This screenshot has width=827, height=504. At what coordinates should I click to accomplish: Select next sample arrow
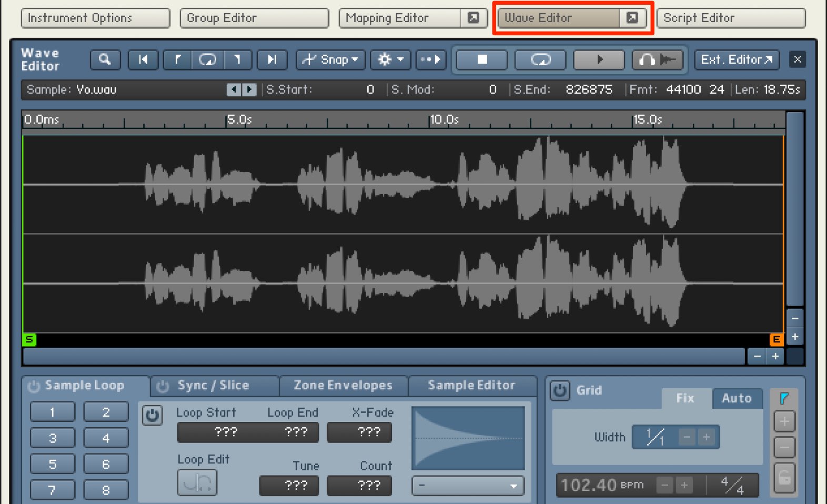249,89
